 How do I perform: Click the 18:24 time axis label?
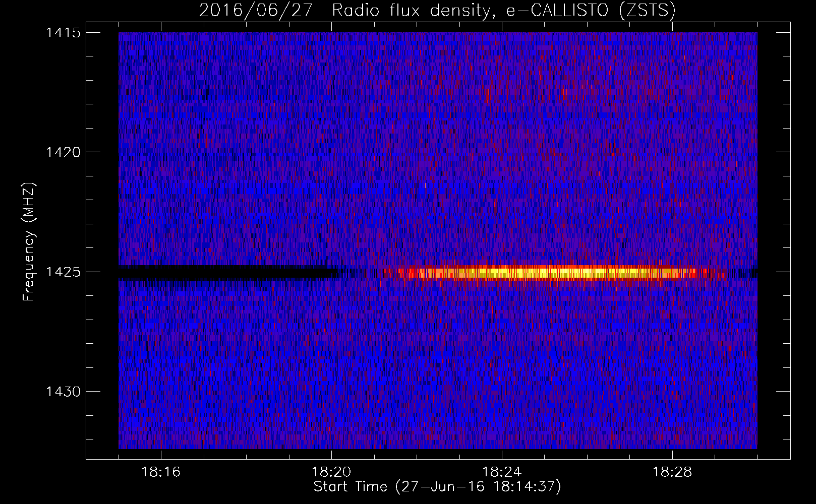click(x=502, y=472)
